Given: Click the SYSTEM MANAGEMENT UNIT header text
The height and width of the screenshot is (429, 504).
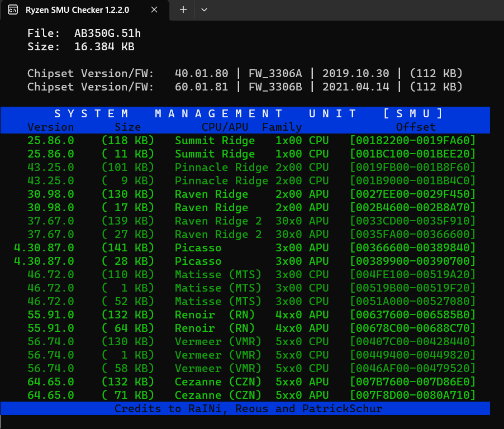Looking at the screenshot, I should click(249, 113).
